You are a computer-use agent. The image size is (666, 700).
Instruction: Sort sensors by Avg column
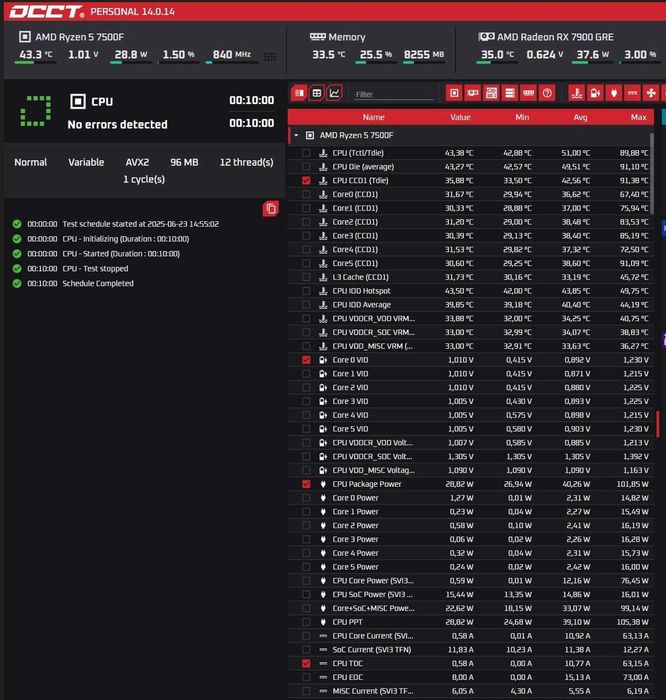coord(580,117)
